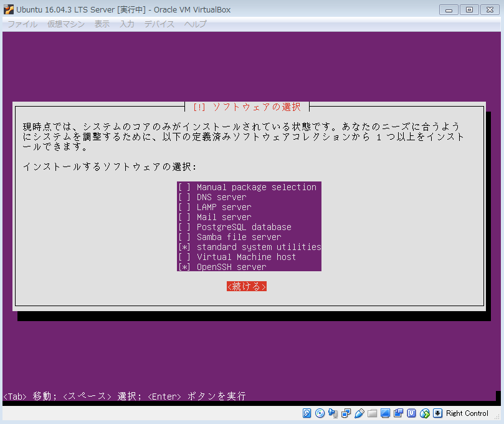Click the CPU virtualization chip status icon
The image size is (504, 424).
(412, 413)
